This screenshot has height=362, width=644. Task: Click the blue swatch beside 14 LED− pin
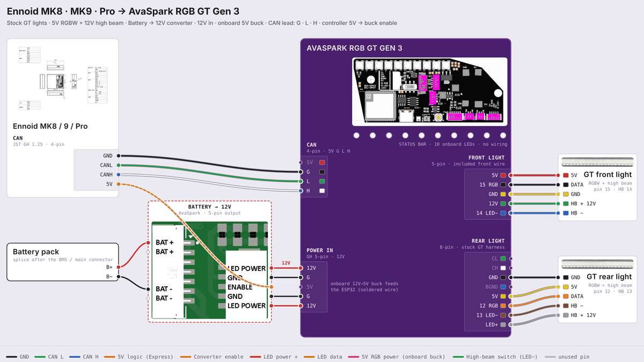503,213
